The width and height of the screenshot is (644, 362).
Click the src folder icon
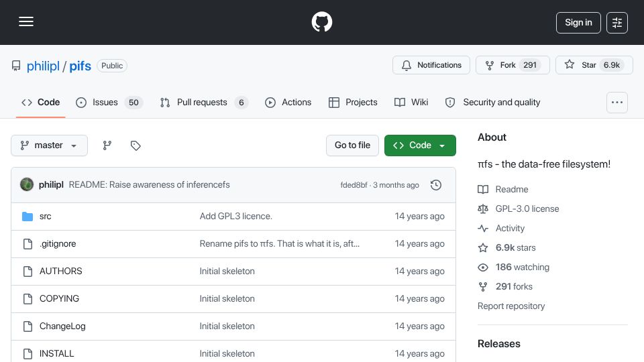point(28,217)
